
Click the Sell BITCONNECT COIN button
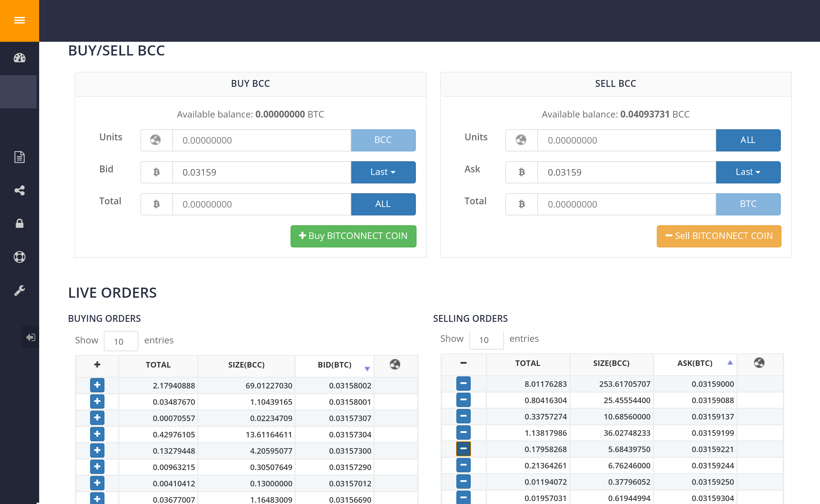tap(718, 236)
